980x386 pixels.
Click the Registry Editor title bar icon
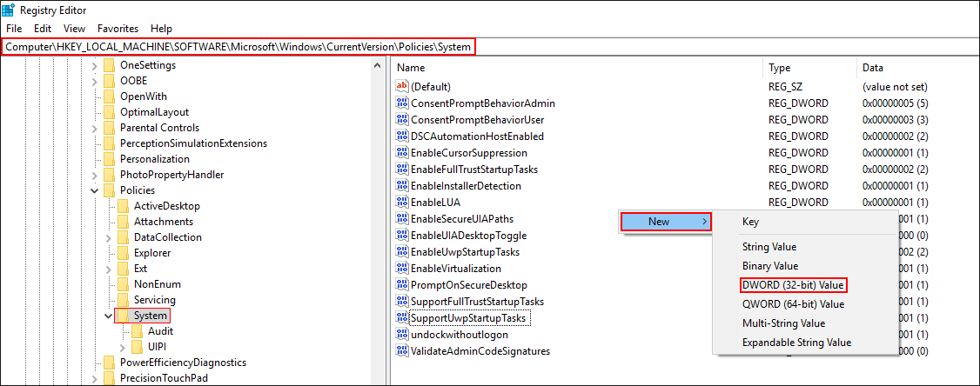point(9,10)
